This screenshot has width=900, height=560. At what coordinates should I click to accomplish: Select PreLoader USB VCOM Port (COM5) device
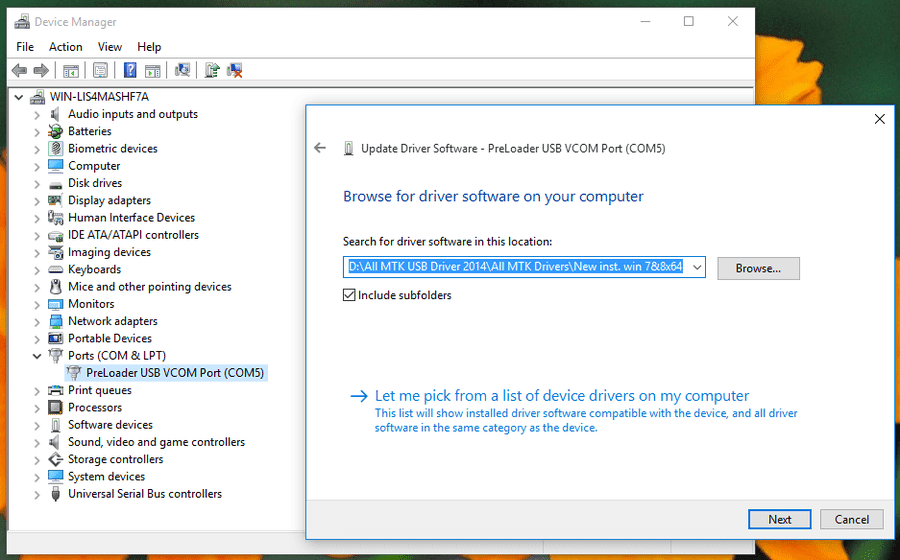coord(174,373)
